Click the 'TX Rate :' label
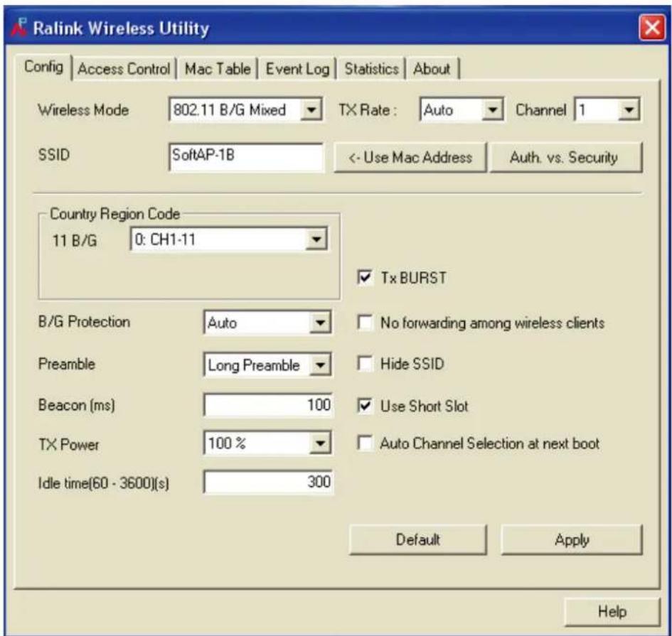Image resolution: width=672 pixels, height=636 pixels. point(367,110)
